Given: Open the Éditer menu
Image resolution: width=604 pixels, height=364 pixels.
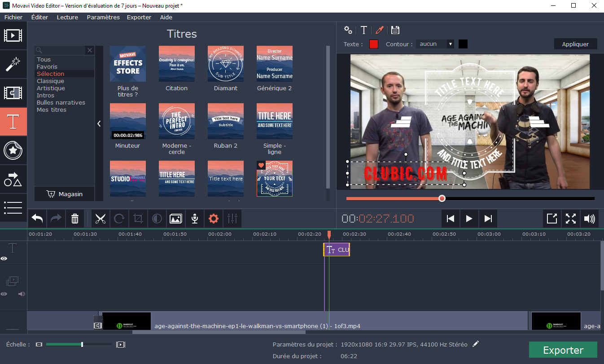Looking at the screenshot, I should point(39,17).
